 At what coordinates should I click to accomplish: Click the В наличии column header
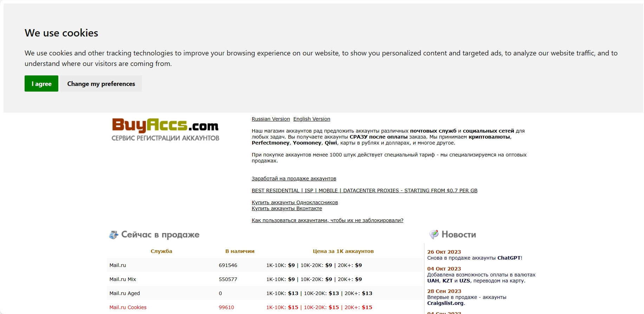click(240, 251)
